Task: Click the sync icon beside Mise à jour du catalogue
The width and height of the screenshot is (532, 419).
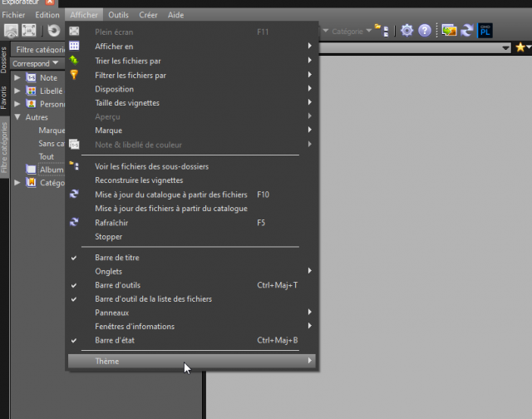Action: (74, 194)
